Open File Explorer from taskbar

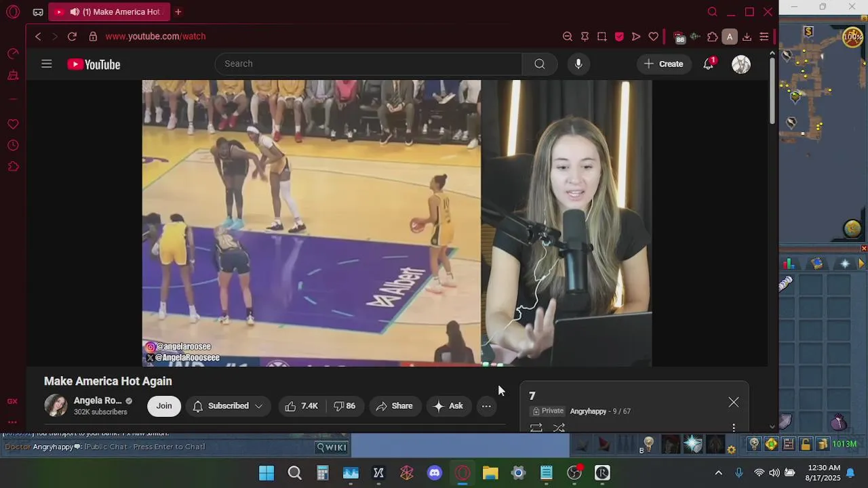490,473
